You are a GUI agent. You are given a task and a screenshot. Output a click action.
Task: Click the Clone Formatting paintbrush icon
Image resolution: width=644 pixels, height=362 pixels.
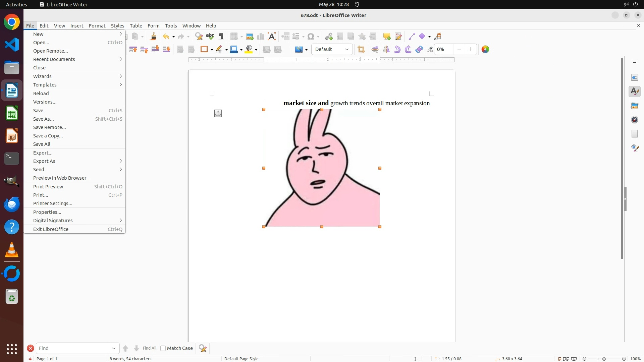click(153, 37)
